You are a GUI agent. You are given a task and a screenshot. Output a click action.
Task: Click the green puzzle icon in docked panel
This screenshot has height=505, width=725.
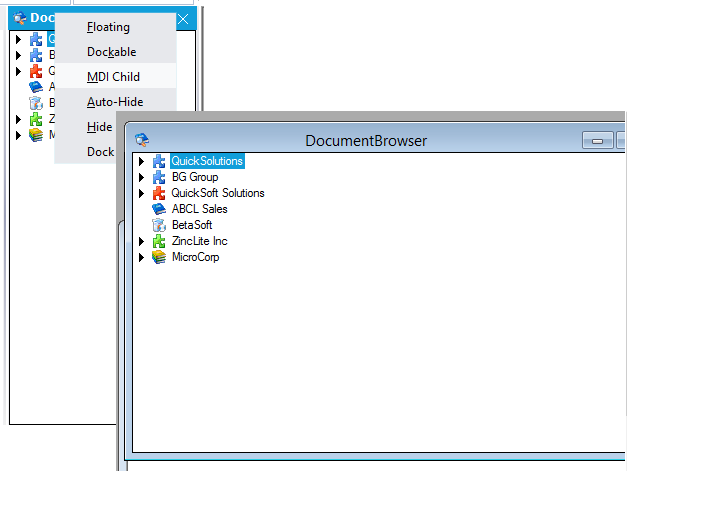click(36, 119)
